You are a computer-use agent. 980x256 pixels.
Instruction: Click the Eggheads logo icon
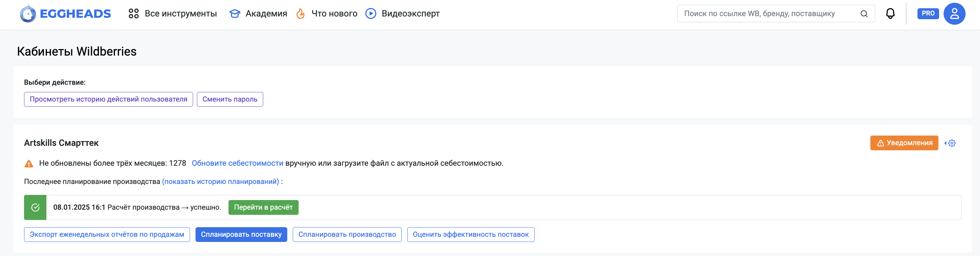(28, 14)
